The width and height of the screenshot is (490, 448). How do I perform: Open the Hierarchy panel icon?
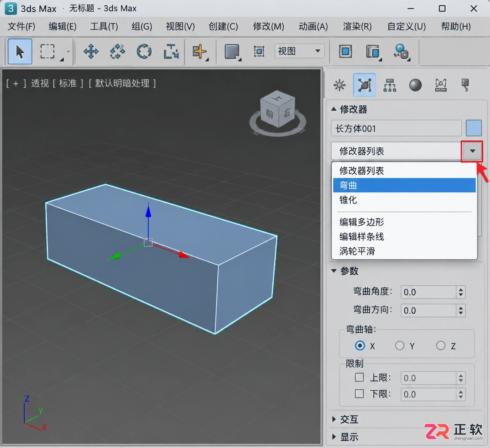[390, 85]
